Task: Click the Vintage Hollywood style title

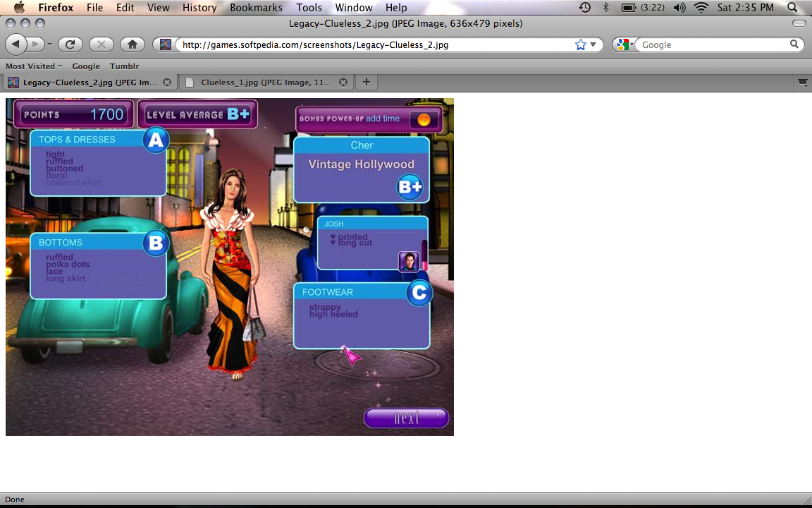Action: [x=362, y=164]
